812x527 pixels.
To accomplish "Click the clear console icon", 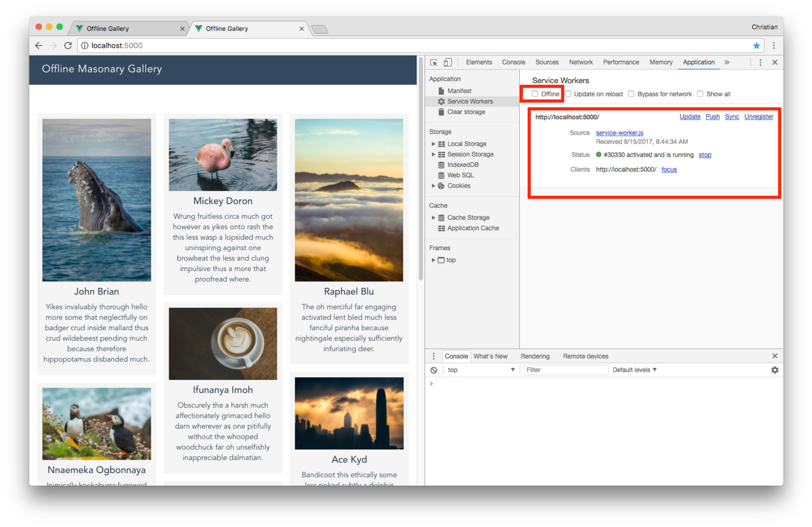I will [434, 370].
